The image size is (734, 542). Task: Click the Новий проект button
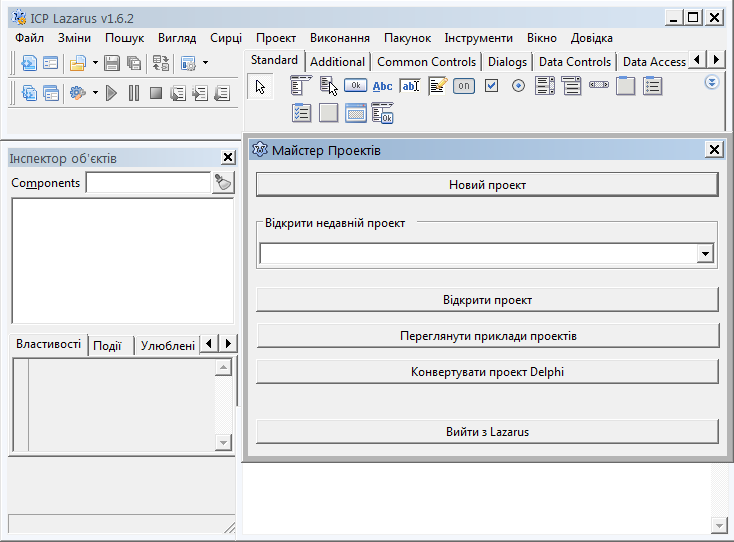tap(487, 185)
